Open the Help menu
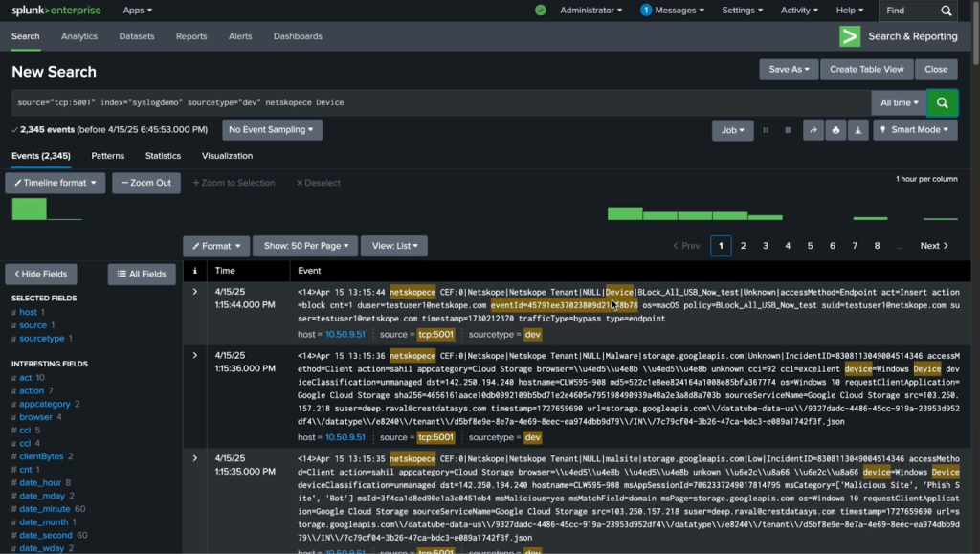 click(x=850, y=10)
